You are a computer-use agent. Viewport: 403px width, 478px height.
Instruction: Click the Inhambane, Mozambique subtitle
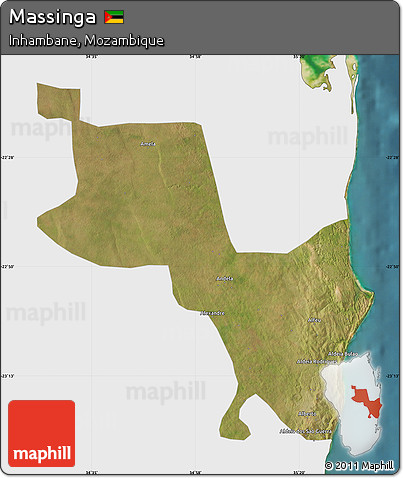[x=86, y=41]
